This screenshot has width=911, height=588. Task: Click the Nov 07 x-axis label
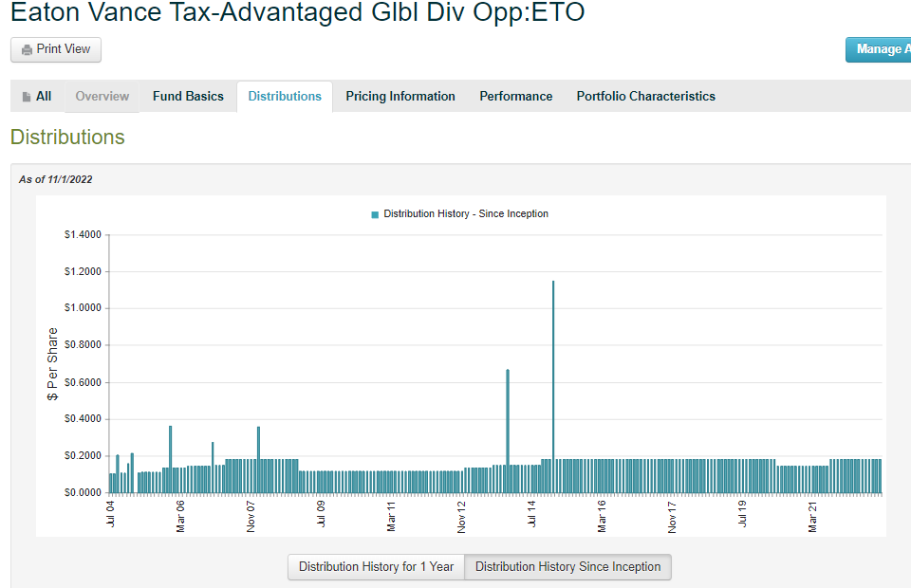click(251, 517)
